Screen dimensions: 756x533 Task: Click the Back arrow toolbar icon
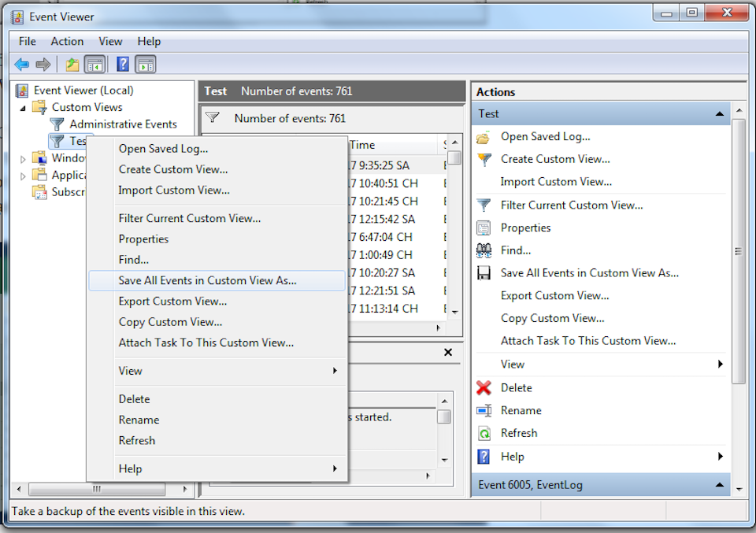click(x=22, y=64)
